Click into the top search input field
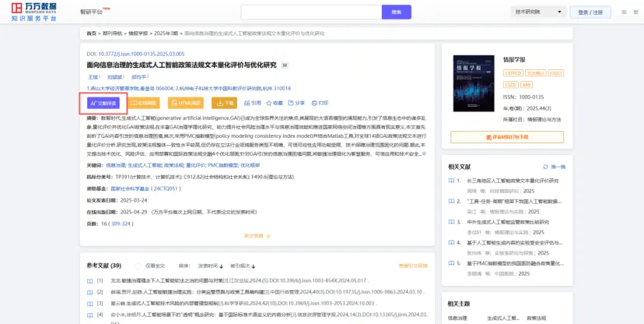The height and width of the screenshot is (324, 644). (x=311, y=12)
